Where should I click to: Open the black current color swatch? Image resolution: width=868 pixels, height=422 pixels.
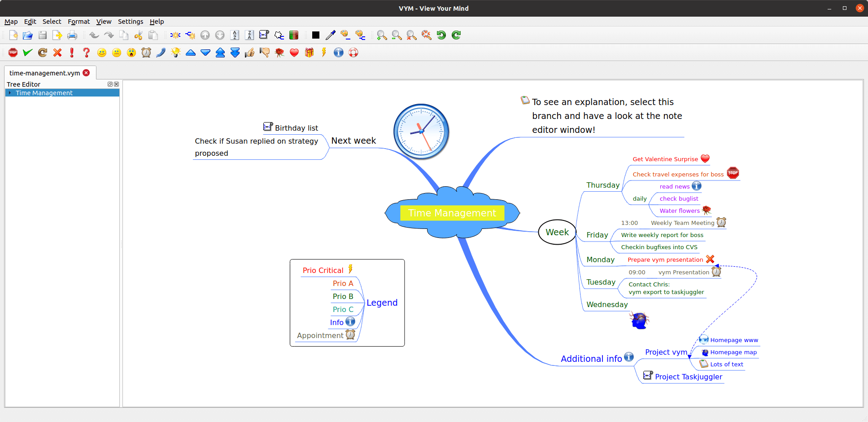[316, 35]
